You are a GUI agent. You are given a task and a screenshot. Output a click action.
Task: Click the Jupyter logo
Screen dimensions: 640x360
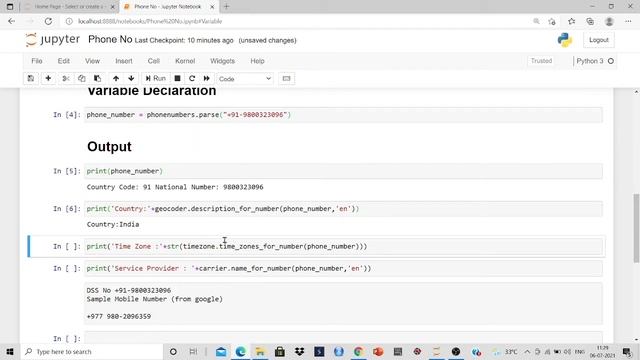coord(53,40)
